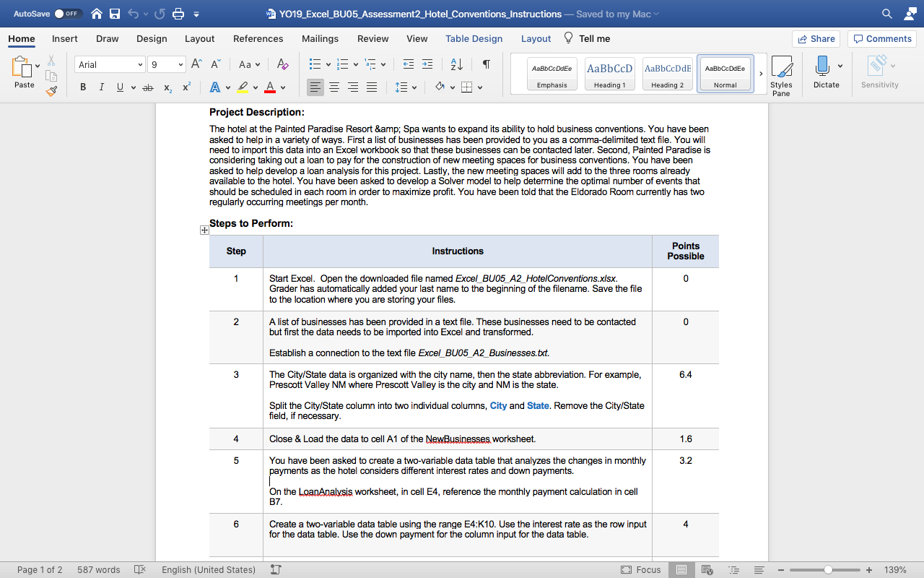The image size is (924, 578).
Task: Click the Clear Formatting icon
Action: (282, 65)
